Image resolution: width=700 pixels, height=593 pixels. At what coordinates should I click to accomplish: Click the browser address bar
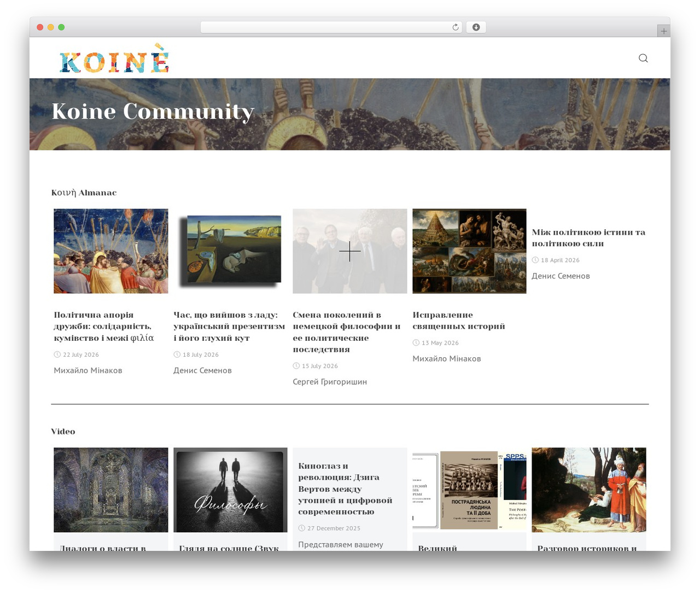331,27
